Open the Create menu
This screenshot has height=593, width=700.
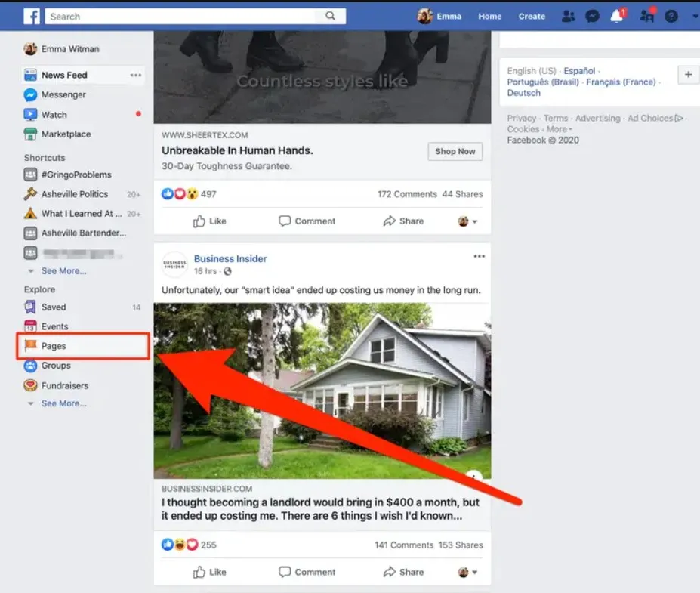pyautogui.click(x=532, y=17)
